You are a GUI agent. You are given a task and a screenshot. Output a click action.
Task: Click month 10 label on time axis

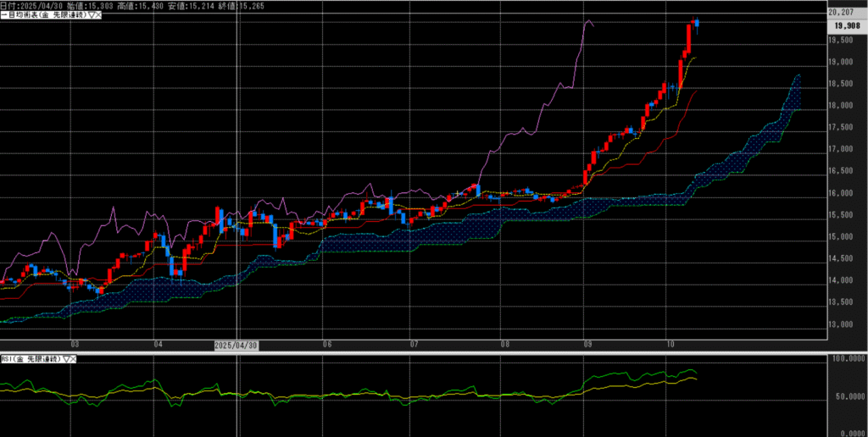670,346
